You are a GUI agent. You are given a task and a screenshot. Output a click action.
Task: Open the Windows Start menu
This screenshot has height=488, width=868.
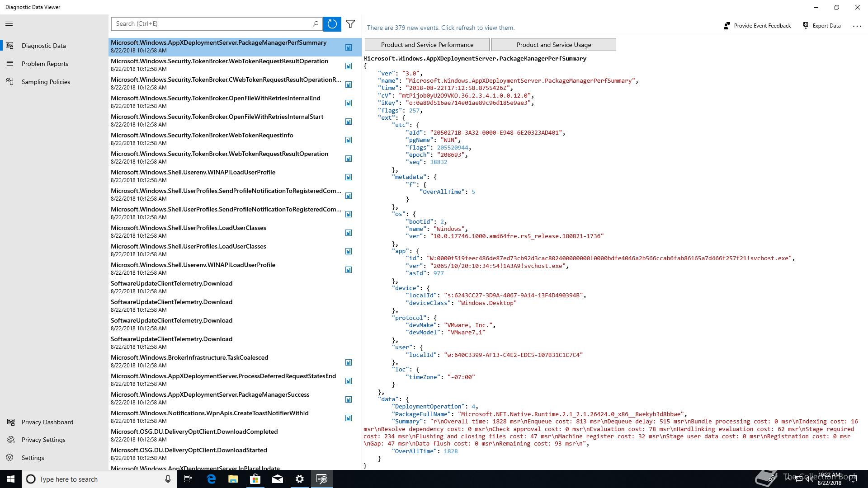[11, 479]
